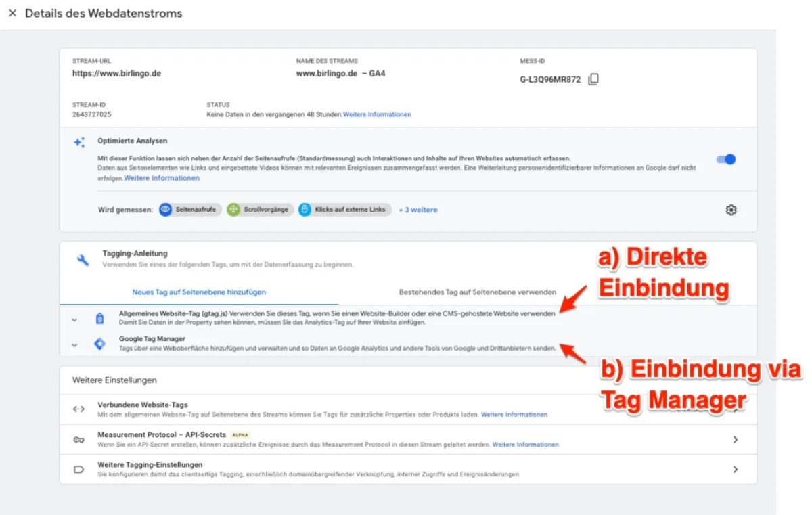
Task: Open Measurement Protocol – API-Secrets arrow
Action: point(735,439)
